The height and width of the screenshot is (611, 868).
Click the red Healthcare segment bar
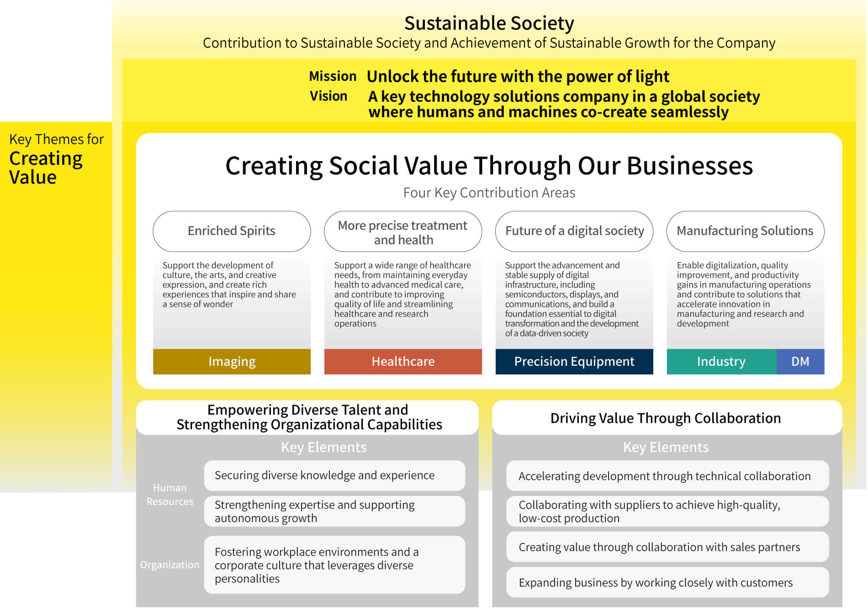403,362
